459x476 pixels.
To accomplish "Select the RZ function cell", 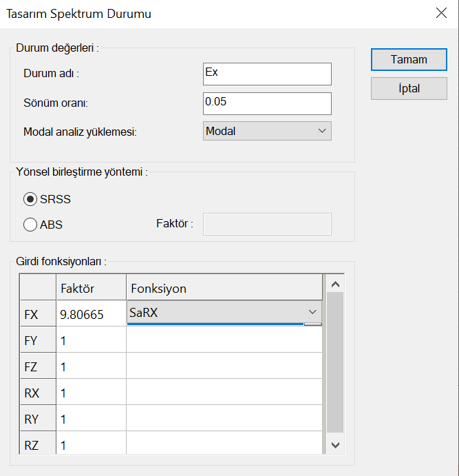I will click(x=224, y=445).
